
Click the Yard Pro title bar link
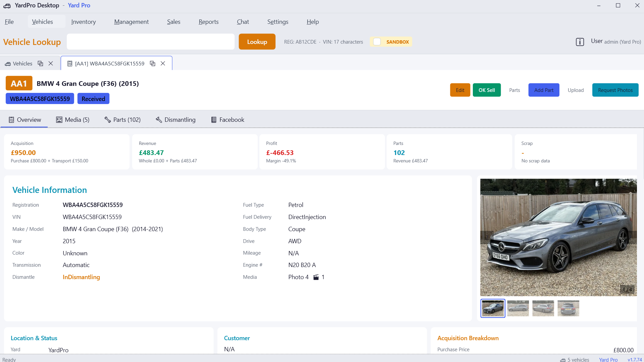[79, 5]
